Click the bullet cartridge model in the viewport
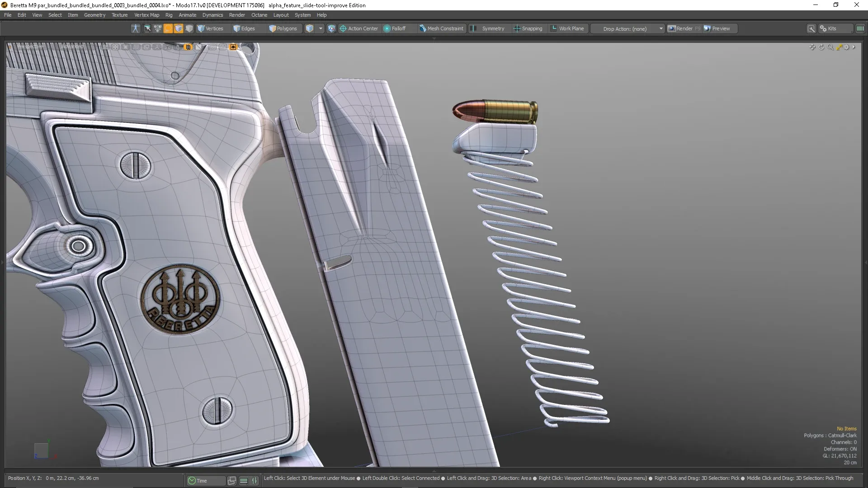 click(x=495, y=111)
